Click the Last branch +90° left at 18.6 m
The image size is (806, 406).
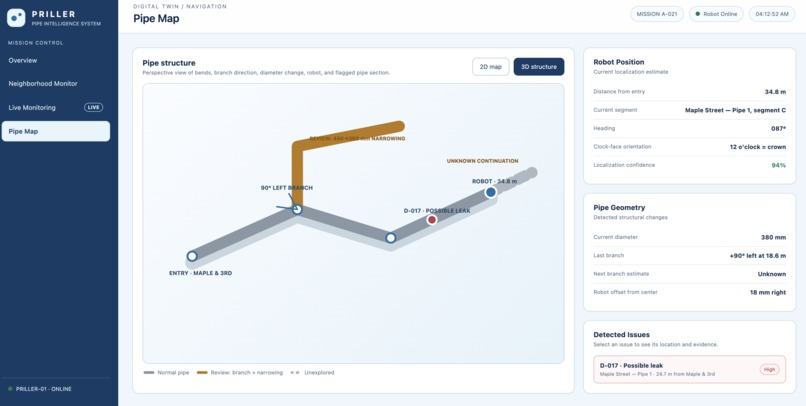(757, 255)
